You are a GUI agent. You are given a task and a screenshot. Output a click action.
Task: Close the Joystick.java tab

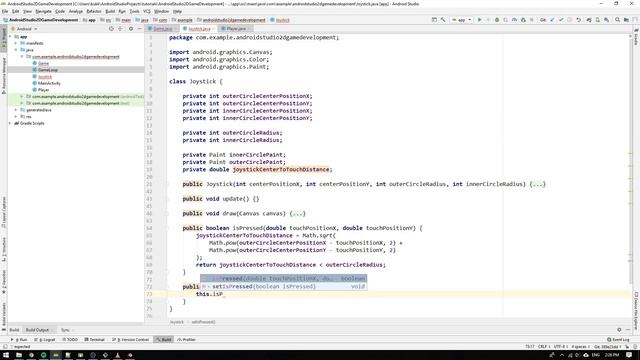(213, 29)
